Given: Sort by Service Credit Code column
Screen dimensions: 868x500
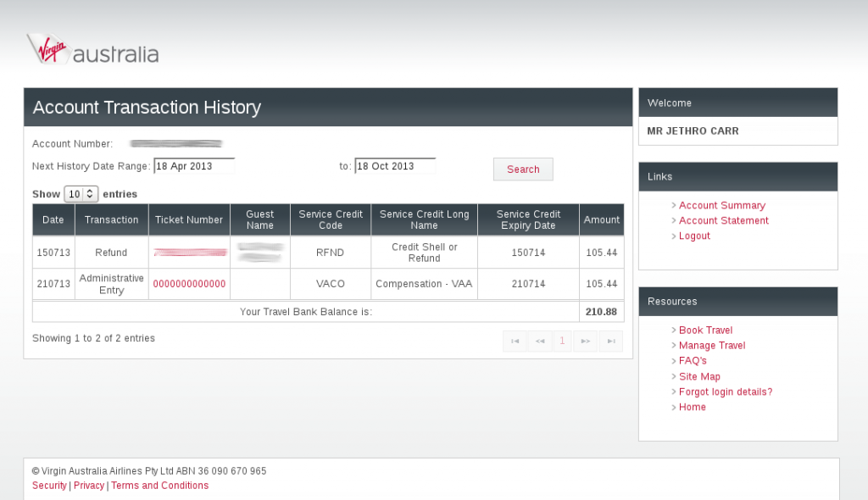Looking at the screenshot, I should pos(331,219).
